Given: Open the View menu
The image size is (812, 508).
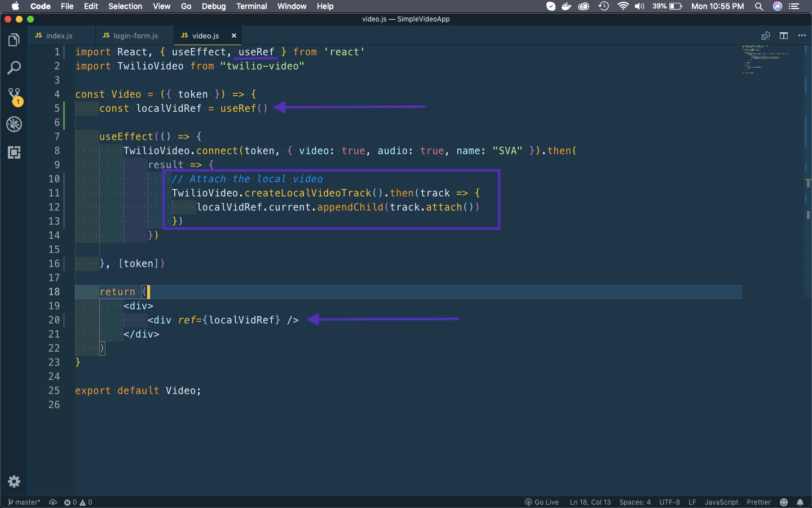Looking at the screenshot, I should (x=161, y=6).
